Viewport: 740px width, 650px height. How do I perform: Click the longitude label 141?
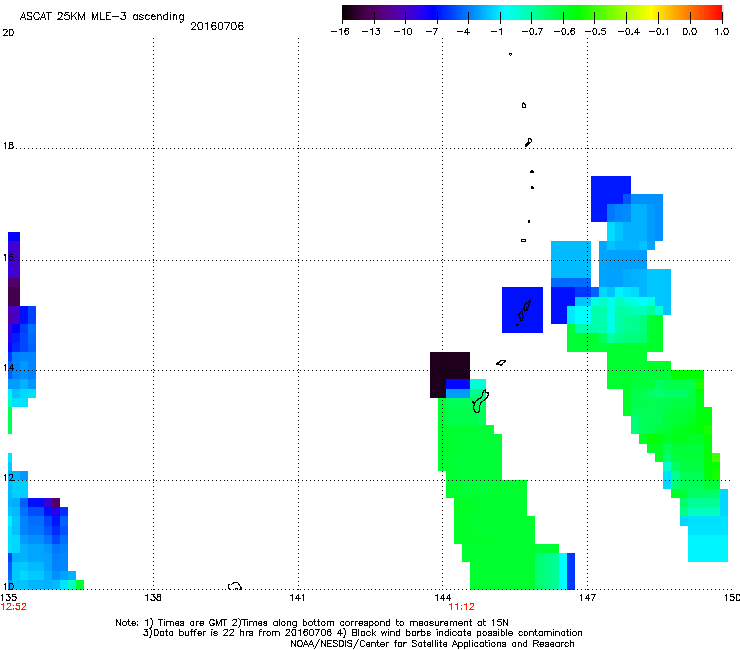pyautogui.click(x=297, y=598)
